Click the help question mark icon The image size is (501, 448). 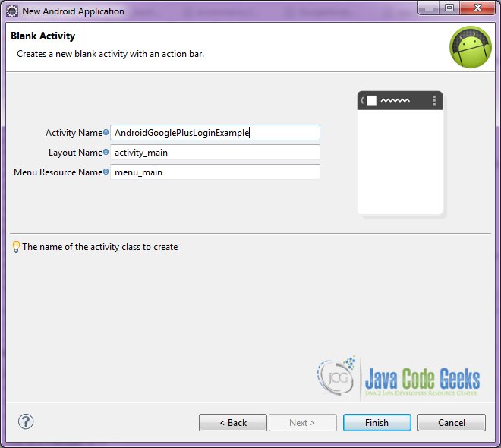pyautogui.click(x=26, y=421)
